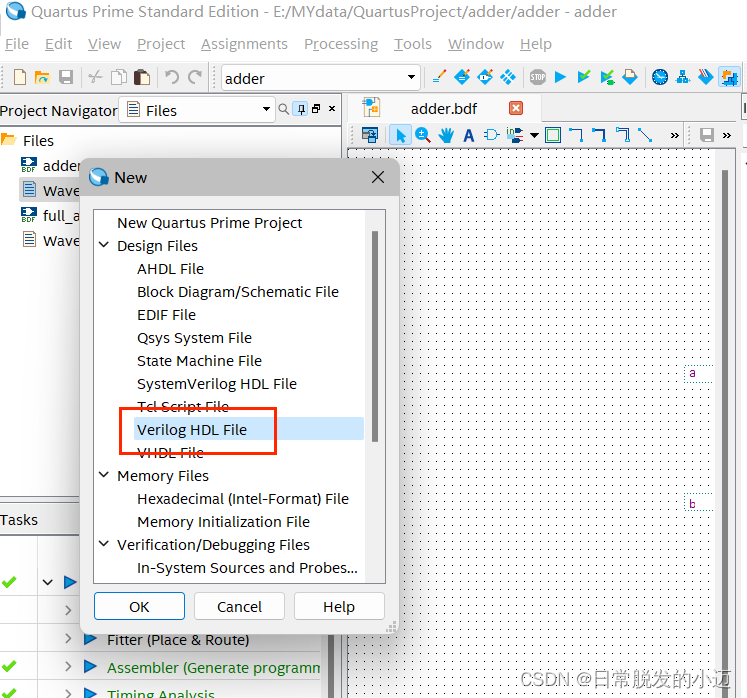
Task: Close the adder.bdf tab
Action: point(516,108)
